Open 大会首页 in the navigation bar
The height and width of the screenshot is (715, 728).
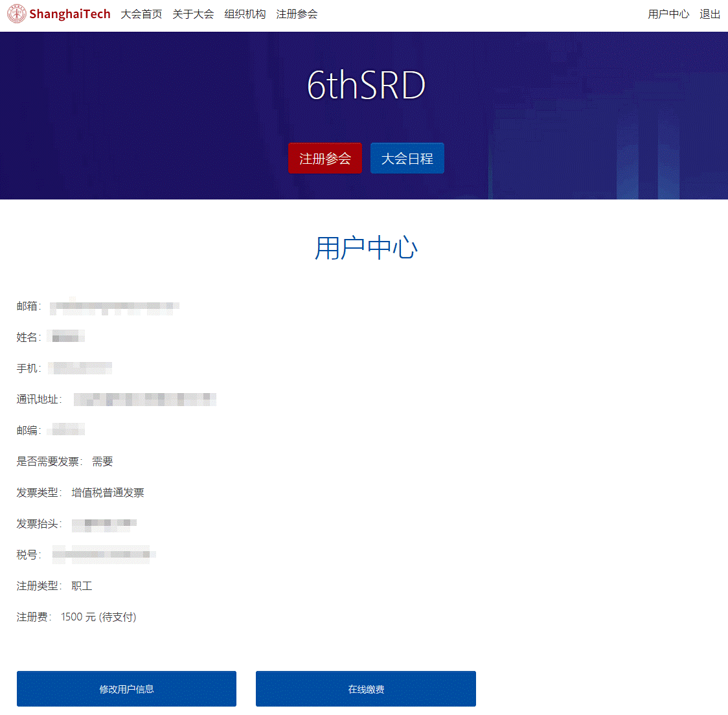click(x=141, y=14)
